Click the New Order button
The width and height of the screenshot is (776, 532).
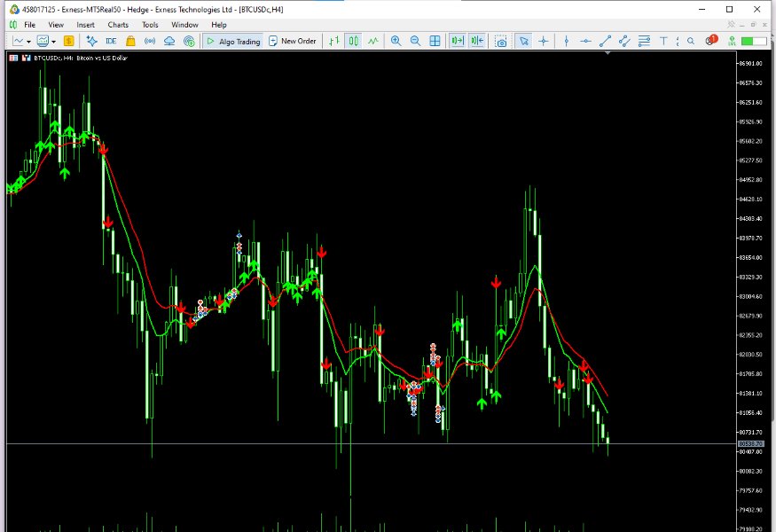293,41
